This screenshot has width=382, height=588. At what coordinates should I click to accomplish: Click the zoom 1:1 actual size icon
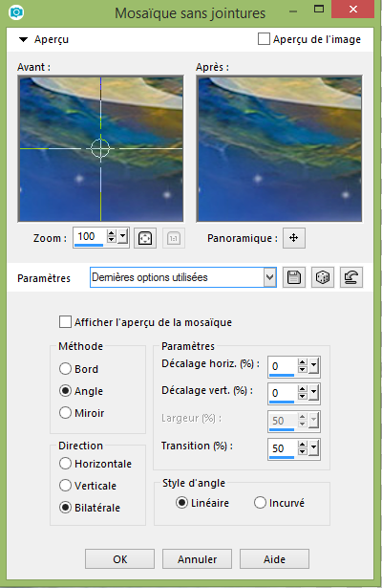pyautogui.click(x=174, y=238)
